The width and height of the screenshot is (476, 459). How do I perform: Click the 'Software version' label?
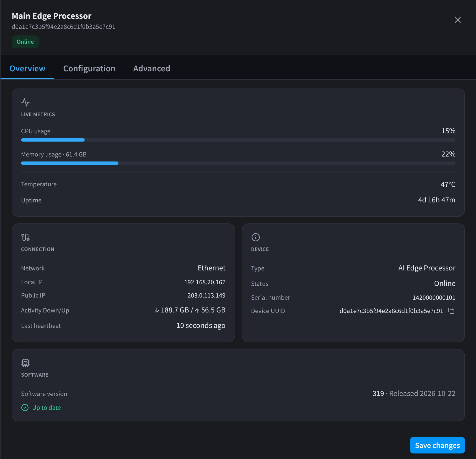[44, 394]
